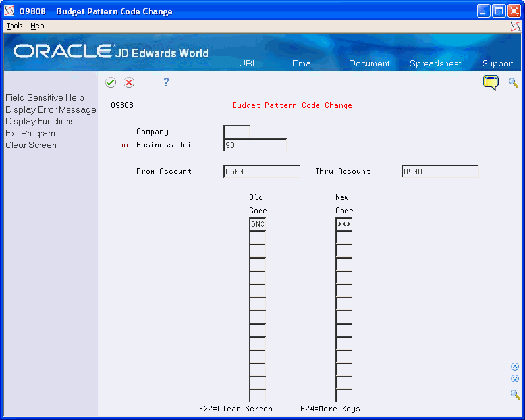525x420 pixels.
Task: Focus the Company input field
Action: coord(236,132)
